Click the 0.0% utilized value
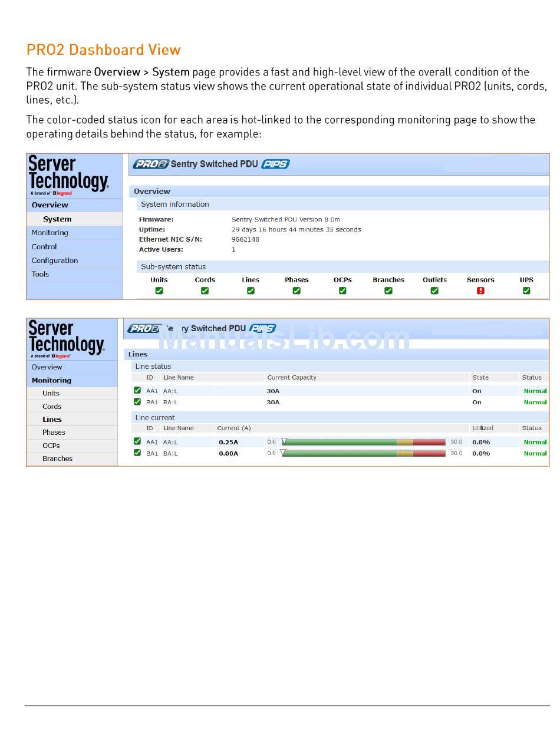Viewport: 560px width, 739px height. [481, 453]
